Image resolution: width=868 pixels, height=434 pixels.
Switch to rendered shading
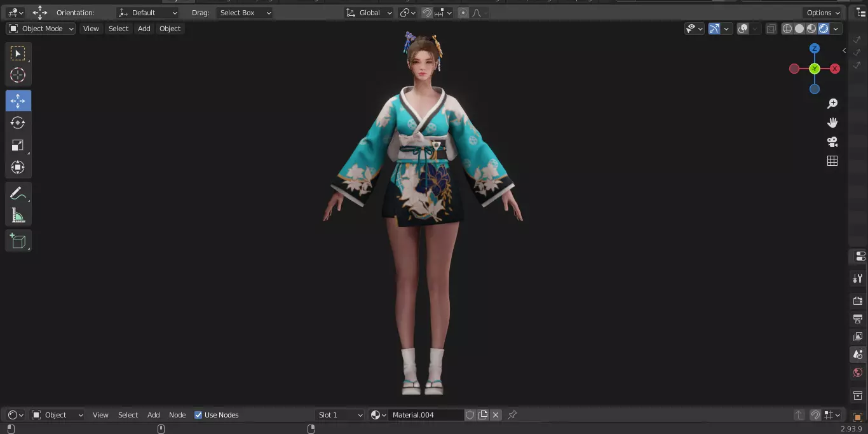click(824, 29)
